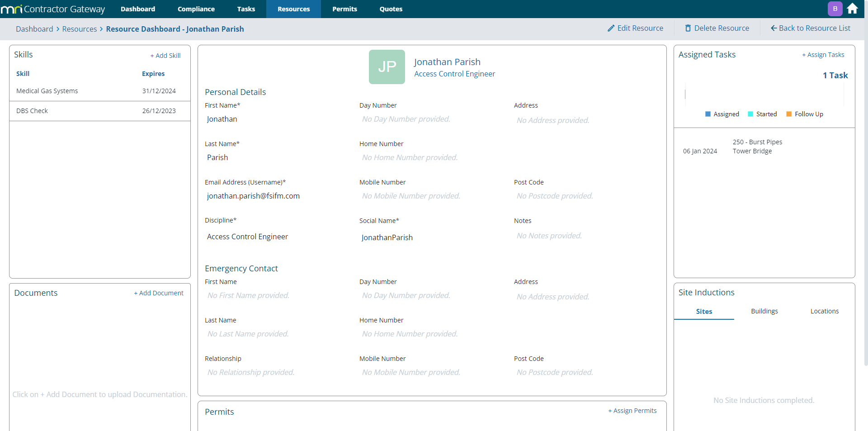
Task: Open the Compliance menu
Action: point(196,9)
